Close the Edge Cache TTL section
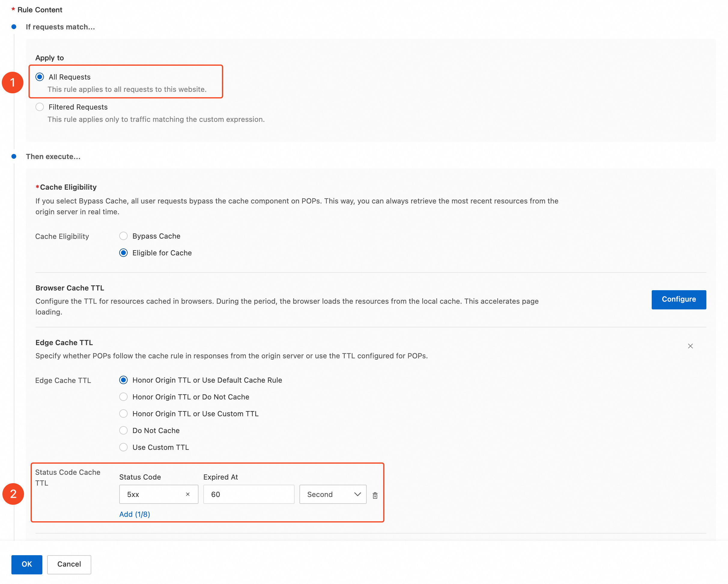 pyautogui.click(x=690, y=346)
